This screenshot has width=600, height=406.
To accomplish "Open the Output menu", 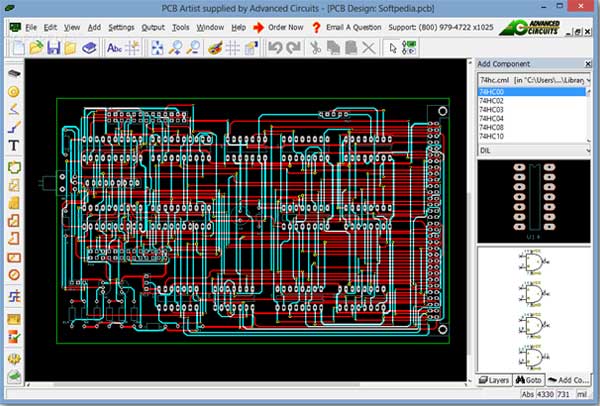I will pos(153,26).
